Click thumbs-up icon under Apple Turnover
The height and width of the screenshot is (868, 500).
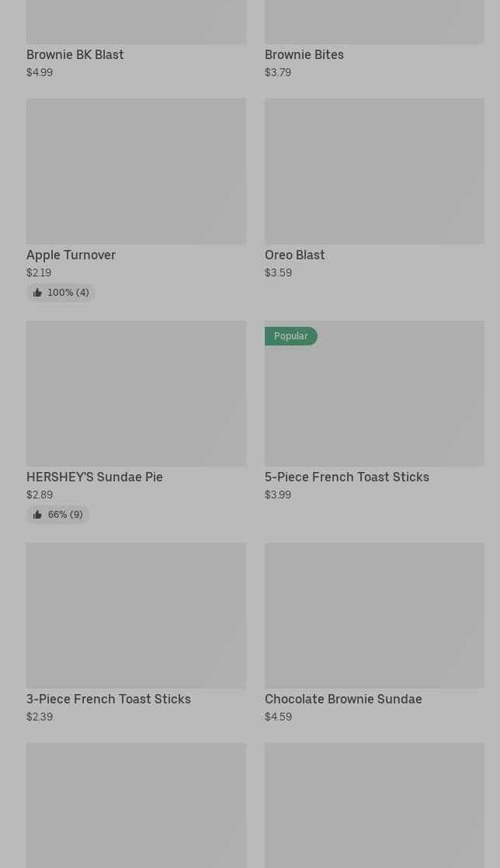37,293
